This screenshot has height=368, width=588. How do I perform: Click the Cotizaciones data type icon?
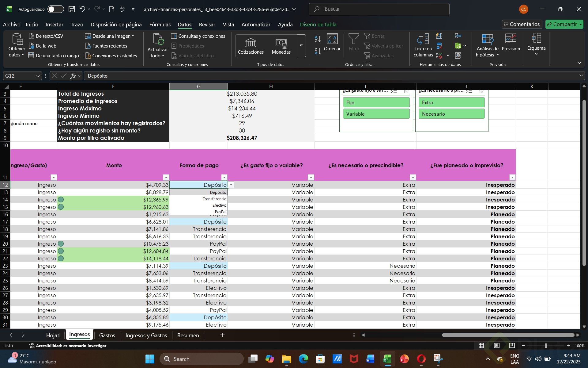coord(250,43)
